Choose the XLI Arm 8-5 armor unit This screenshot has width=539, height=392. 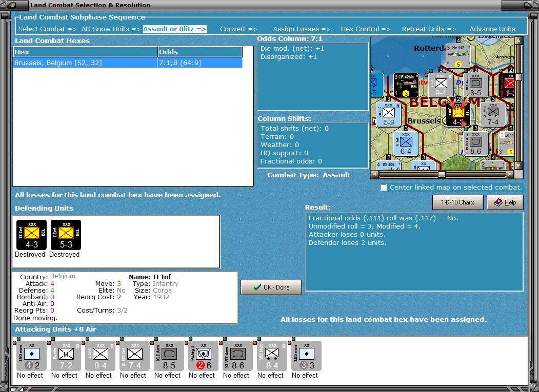click(x=169, y=356)
